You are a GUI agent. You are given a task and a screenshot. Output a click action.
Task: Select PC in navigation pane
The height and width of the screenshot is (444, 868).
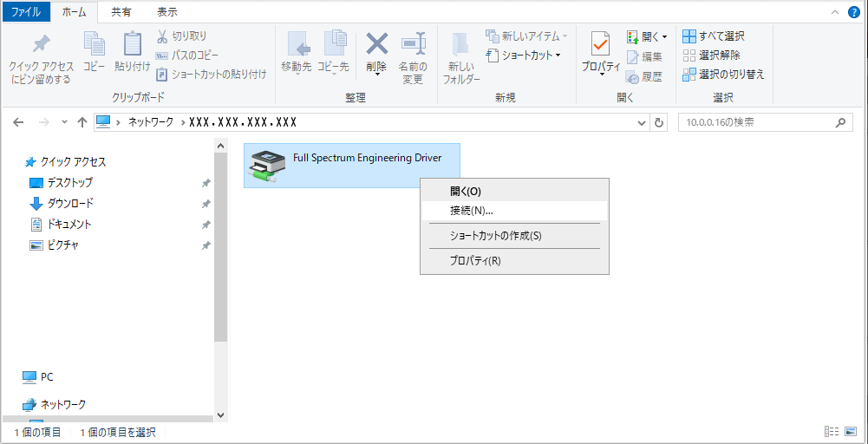click(x=37, y=377)
